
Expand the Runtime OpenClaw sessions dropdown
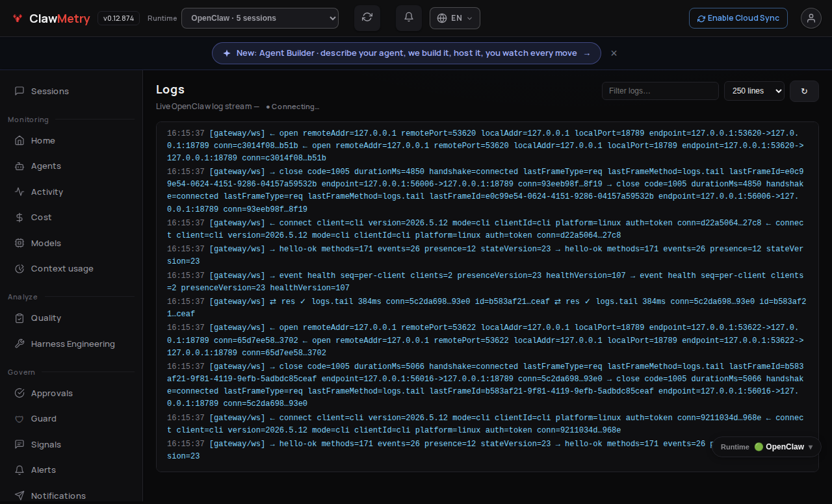[x=260, y=18]
